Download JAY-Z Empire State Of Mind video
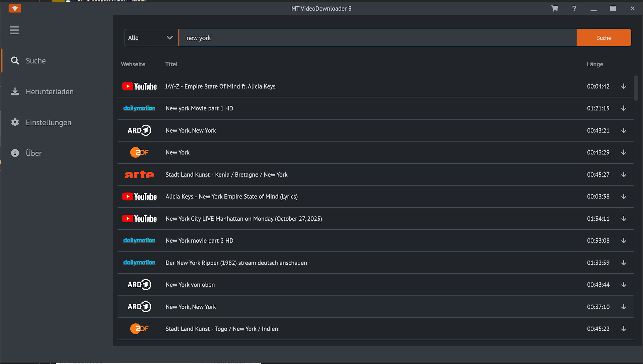 (624, 86)
